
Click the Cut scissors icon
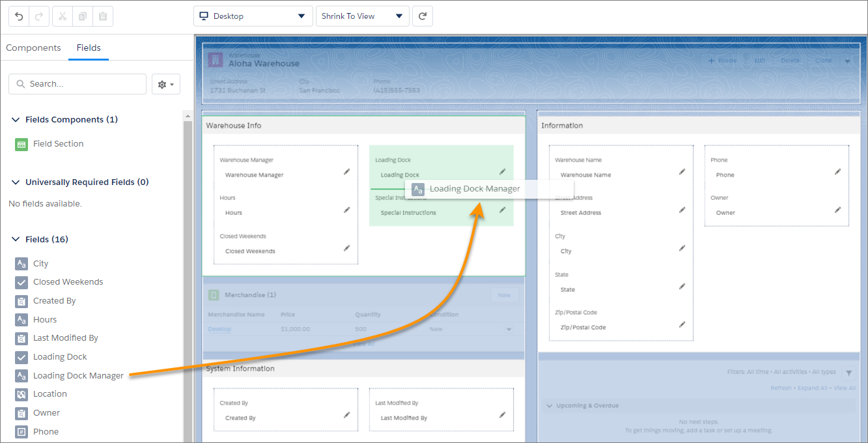pyautogui.click(x=63, y=16)
